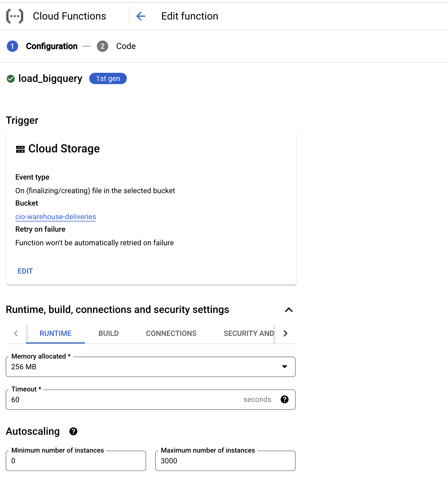Click the Cloud Functions title
The height and width of the screenshot is (486, 448).
pyautogui.click(x=69, y=16)
